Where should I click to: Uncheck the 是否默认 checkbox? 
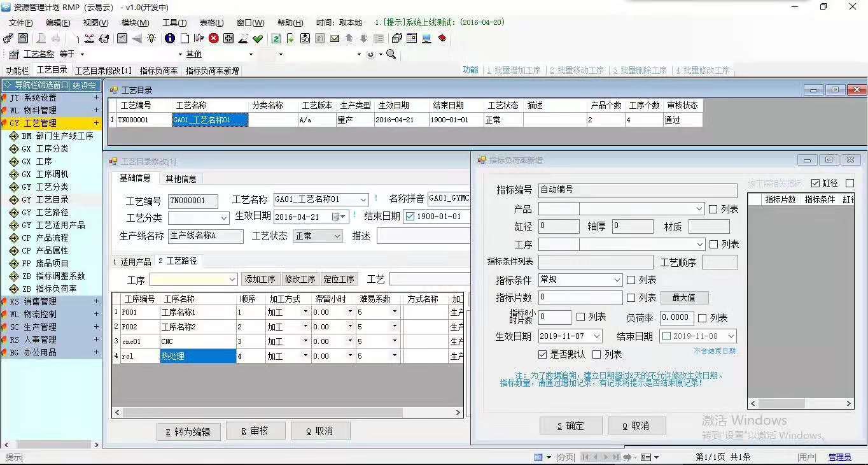point(542,354)
